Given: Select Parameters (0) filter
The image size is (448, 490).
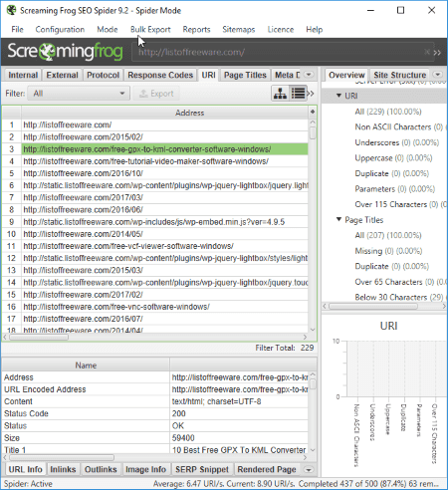Looking at the screenshot, I should [395, 189].
